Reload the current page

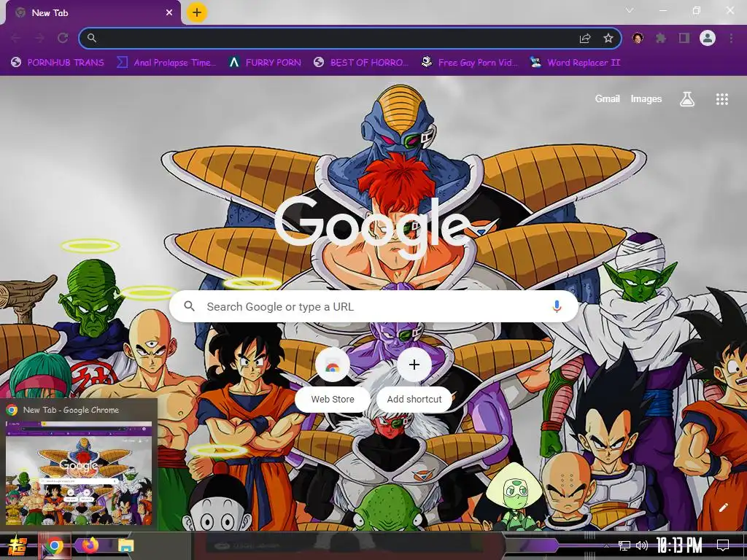(x=63, y=38)
